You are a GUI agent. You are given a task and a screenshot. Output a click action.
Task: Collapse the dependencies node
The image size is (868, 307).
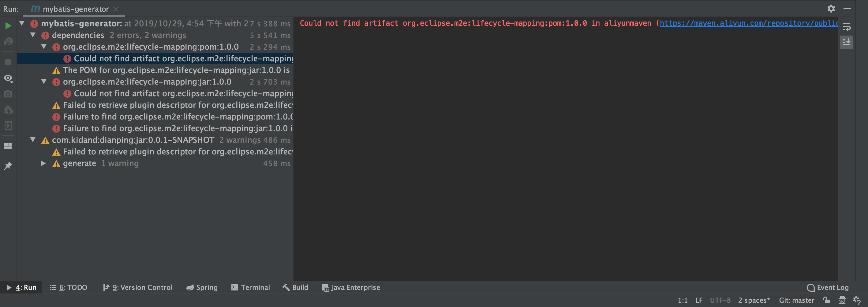tap(33, 35)
